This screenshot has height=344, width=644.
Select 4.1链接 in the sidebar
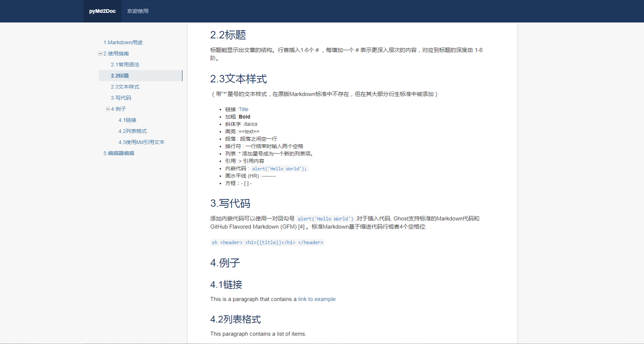[127, 120]
